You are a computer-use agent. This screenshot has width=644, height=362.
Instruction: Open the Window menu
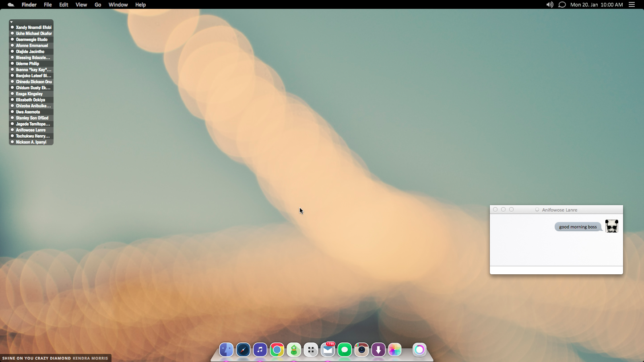118,5
